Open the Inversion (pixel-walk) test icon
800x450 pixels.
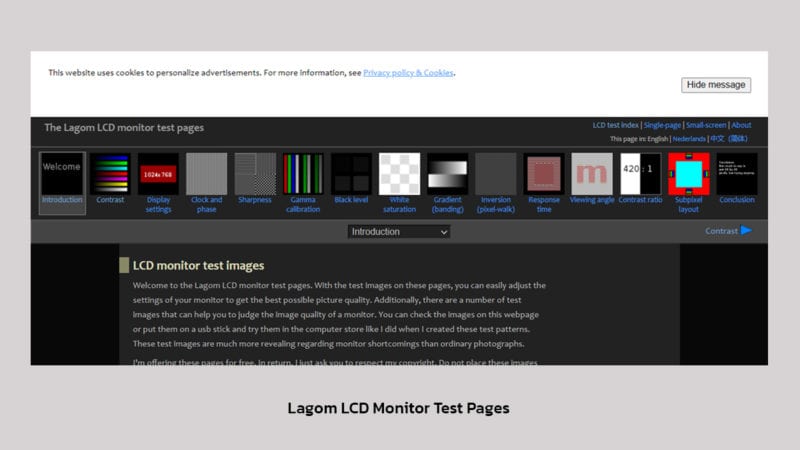[x=495, y=173]
